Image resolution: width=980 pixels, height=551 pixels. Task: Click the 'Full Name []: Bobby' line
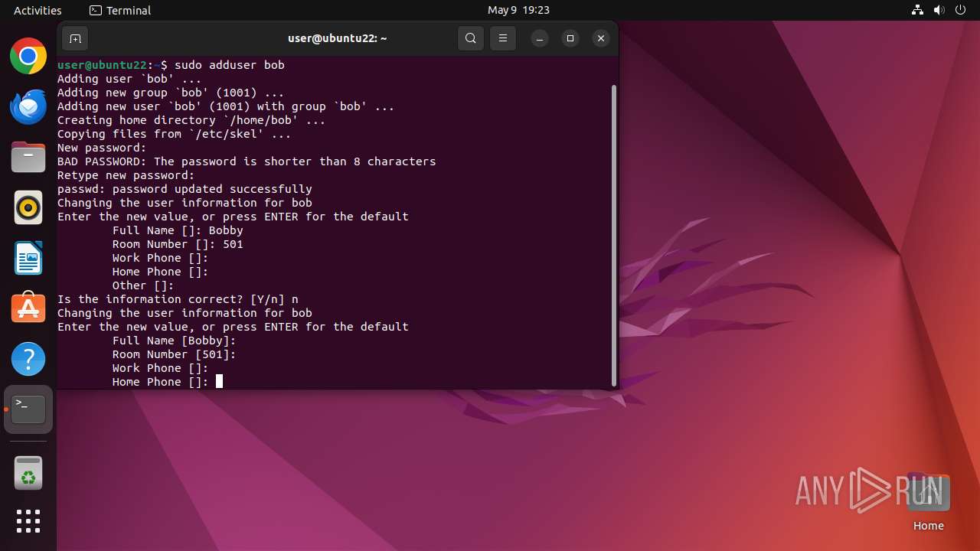pos(178,230)
